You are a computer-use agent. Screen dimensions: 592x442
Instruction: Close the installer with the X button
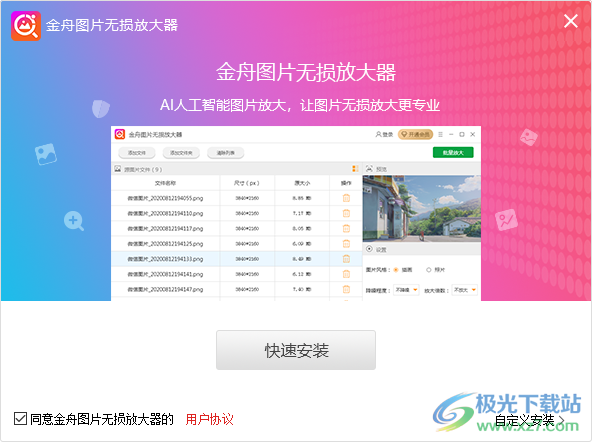(570, 21)
